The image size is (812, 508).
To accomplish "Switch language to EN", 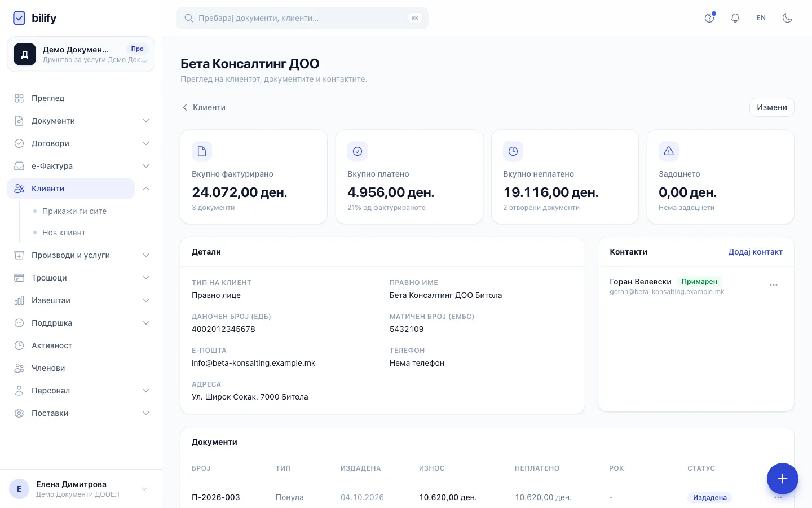I will pos(761,18).
